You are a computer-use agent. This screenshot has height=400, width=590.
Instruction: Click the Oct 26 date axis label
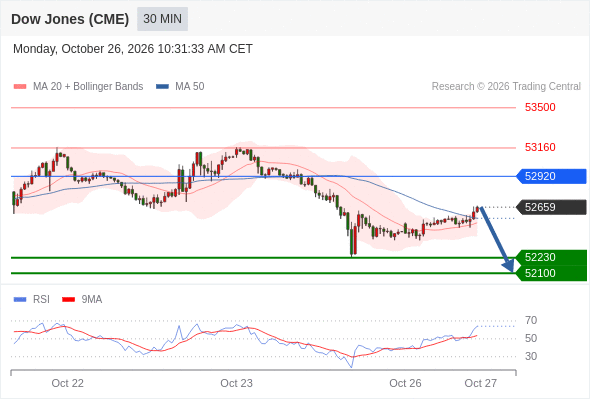[x=405, y=383]
